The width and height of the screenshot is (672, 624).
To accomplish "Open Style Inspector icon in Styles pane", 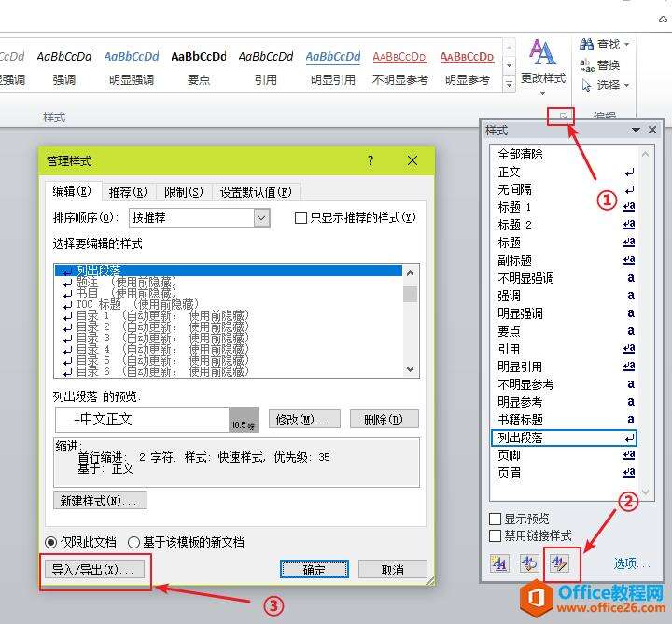I will tap(529, 563).
